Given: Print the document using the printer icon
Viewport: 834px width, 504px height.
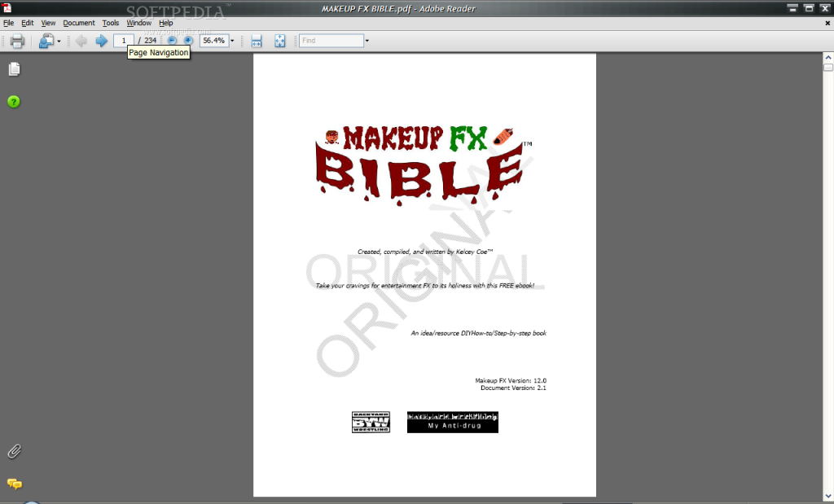Looking at the screenshot, I should (x=17, y=41).
